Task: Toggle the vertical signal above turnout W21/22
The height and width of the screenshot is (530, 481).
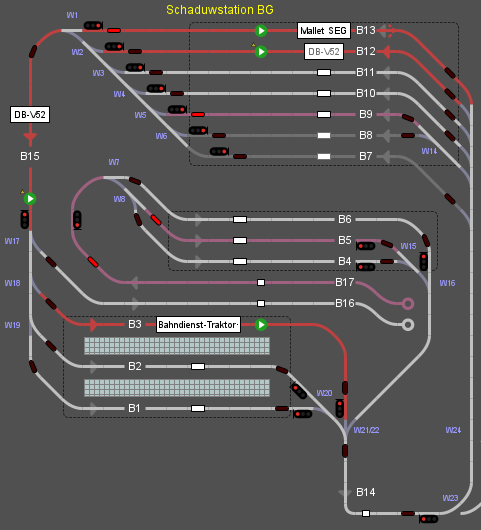Action: [340, 408]
